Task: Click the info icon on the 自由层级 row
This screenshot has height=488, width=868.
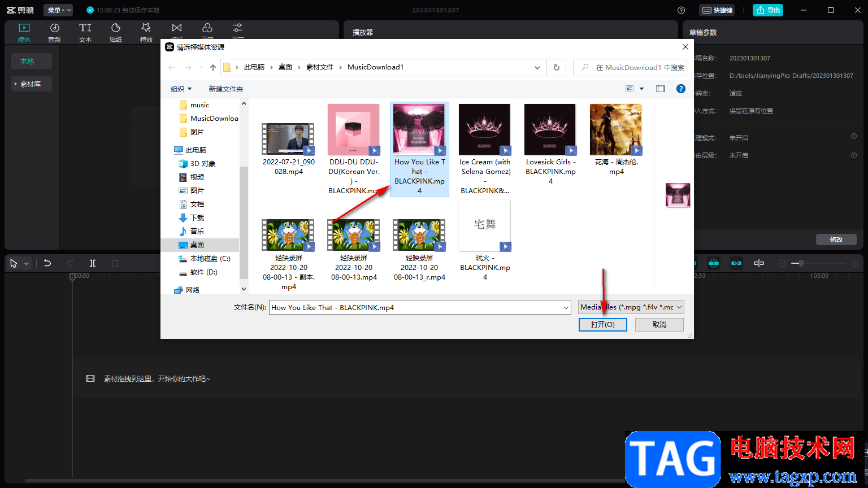Action: (x=854, y=154)
